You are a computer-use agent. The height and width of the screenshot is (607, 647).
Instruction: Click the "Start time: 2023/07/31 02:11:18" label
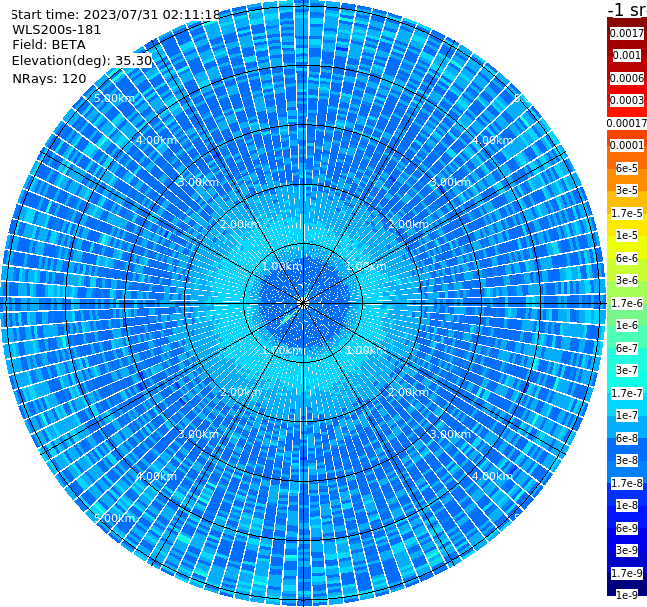pos(116,15)
